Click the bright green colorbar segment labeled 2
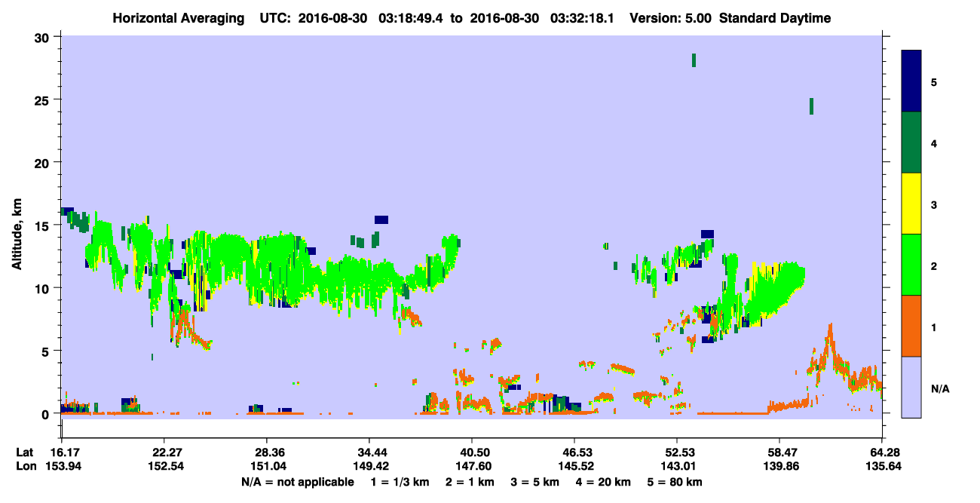 pyautogui.click(x=911, y=265)
